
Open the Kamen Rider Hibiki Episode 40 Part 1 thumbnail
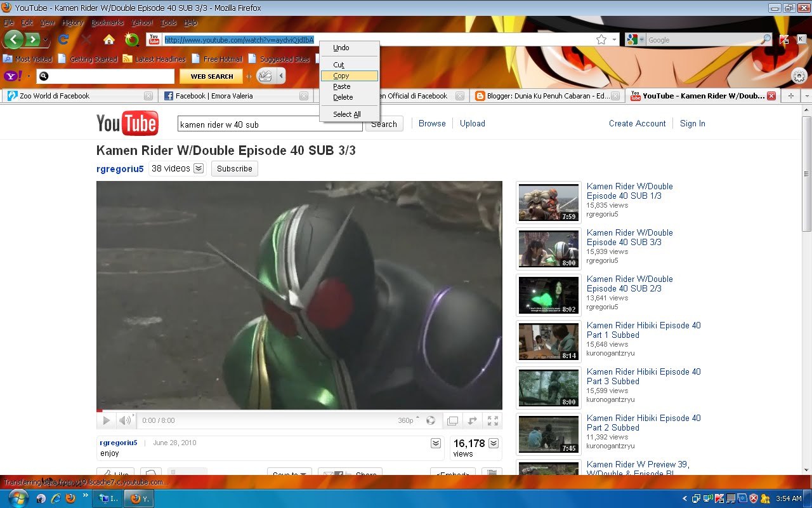[x=549, y=341]
